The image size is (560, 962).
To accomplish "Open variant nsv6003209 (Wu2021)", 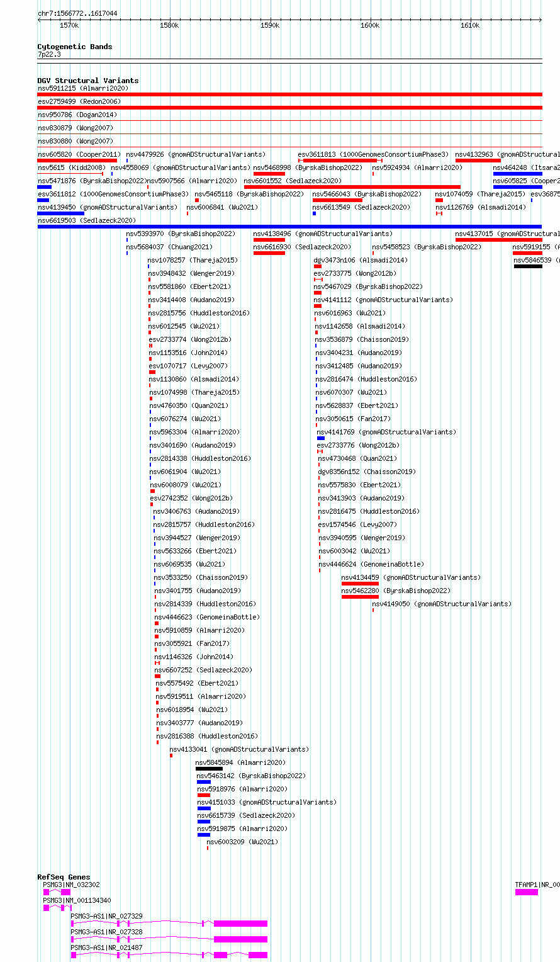I will [x=242, y=842].
